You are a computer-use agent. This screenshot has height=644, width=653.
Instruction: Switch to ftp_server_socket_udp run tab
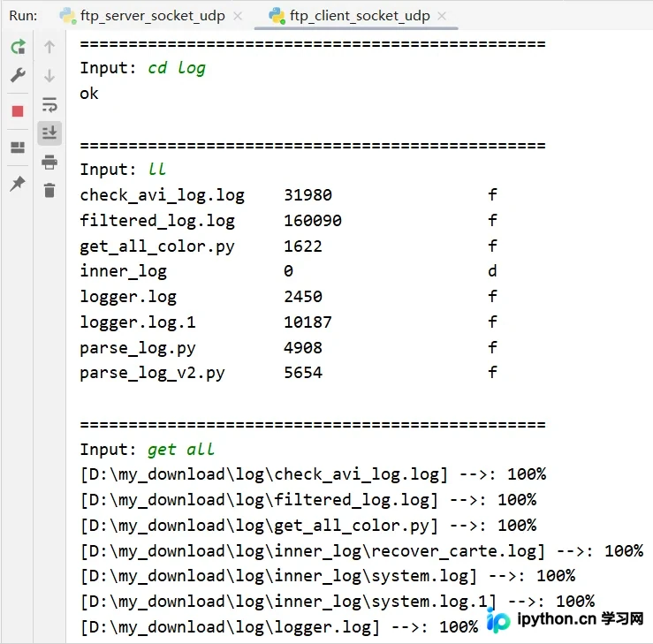click(x=152, y=16)
